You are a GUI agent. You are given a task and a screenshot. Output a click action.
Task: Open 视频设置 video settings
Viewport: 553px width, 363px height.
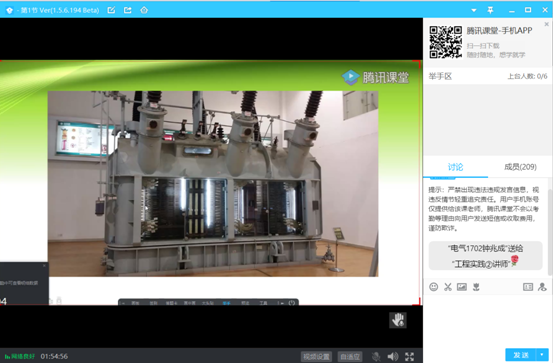(316, 357)
